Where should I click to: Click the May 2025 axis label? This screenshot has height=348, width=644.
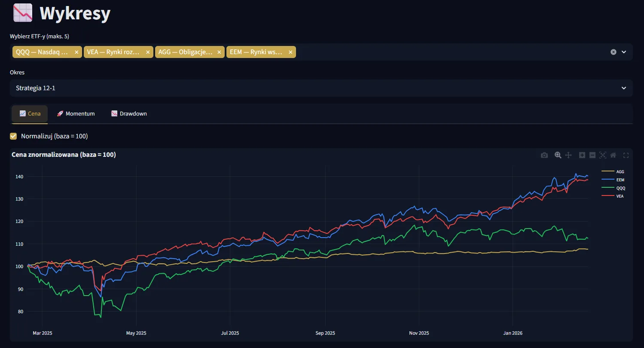pos(136,333)
